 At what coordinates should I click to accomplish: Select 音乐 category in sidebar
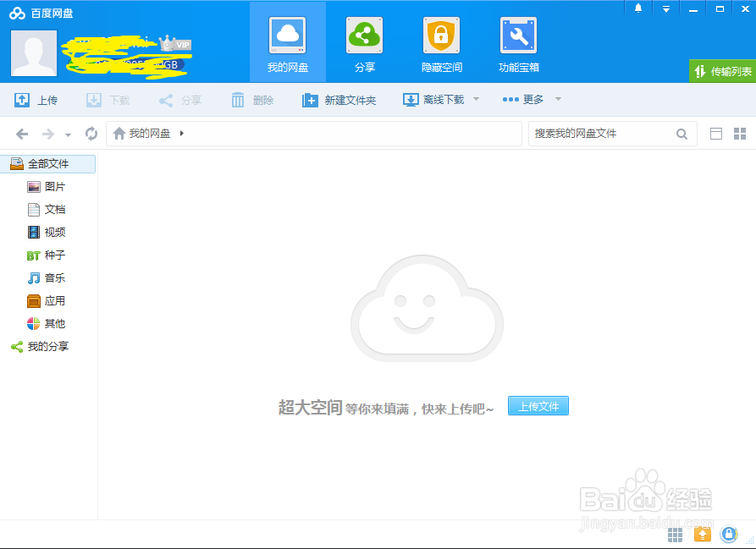coord(47,277)
